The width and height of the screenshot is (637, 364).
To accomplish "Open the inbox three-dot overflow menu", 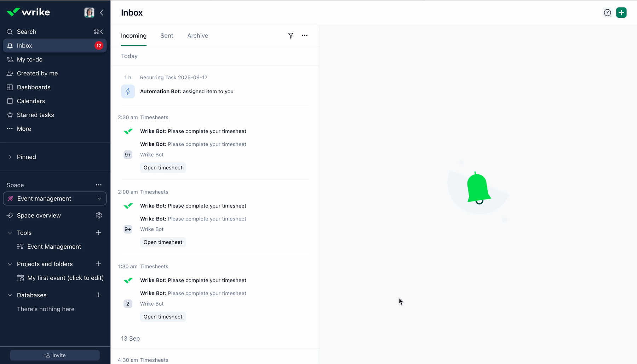I will (x=305, y=35).
